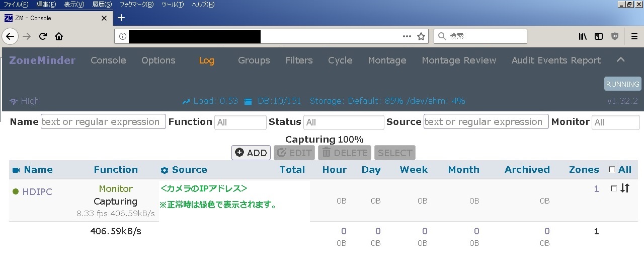This screenshot has width=644, height=262.
Task: Open the Log page
Action: [x=206, y=60]
